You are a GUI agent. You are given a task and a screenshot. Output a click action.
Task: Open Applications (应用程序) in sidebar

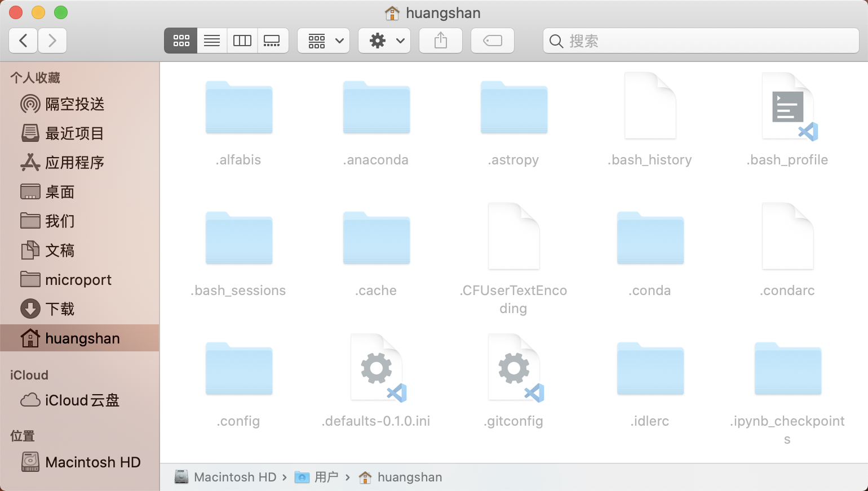coord(79,163)
